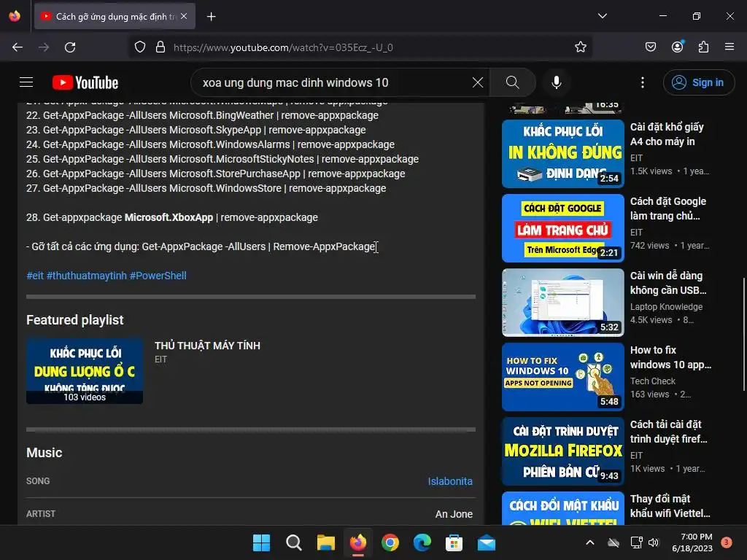Open the Mail app from taskbar
Screen dimensions: 747x560
487,542
